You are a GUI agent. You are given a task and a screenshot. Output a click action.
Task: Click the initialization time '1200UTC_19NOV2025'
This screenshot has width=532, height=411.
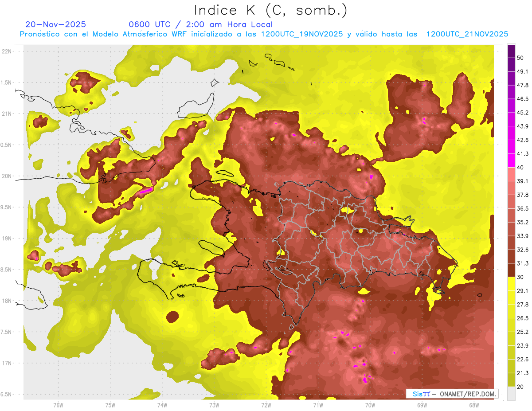pyautogui.click(x=302, y=34)
